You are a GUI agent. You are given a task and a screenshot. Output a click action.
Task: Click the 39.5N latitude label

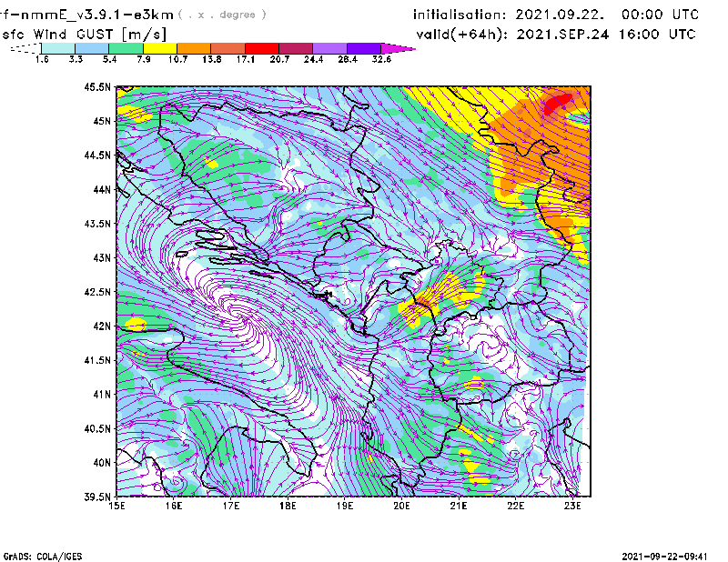coord(97,497)
